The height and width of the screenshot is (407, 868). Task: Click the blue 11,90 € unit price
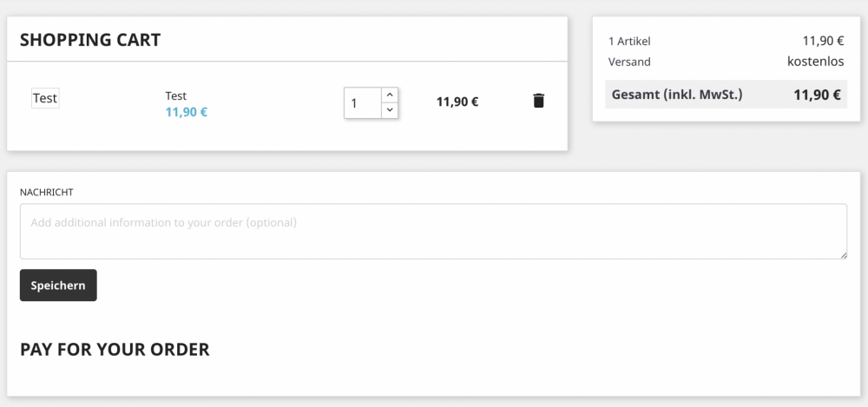[x=187, y=113]
